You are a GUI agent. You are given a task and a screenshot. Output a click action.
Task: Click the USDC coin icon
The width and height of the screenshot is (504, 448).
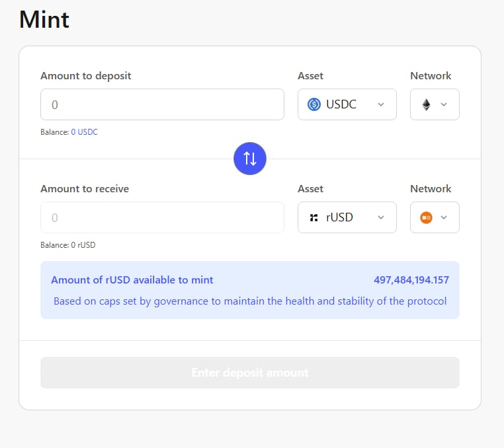tap(314, 104)
